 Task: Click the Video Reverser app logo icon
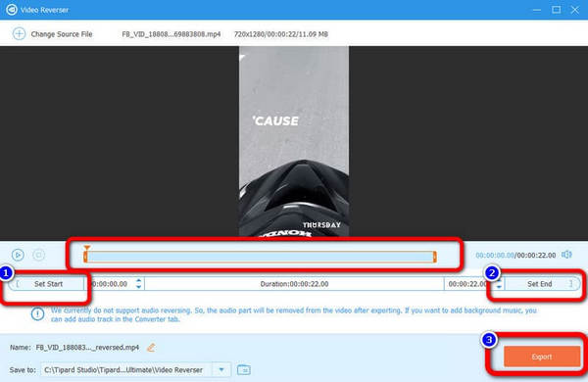click(x=11, y=10)
